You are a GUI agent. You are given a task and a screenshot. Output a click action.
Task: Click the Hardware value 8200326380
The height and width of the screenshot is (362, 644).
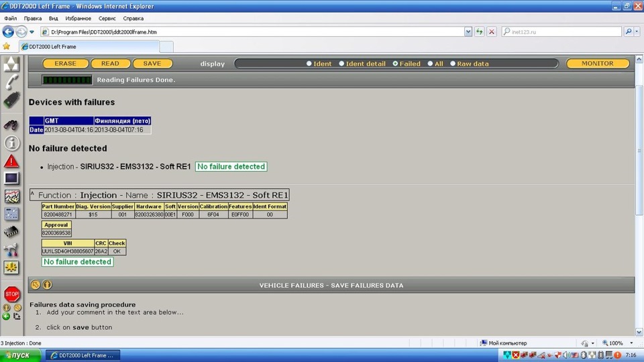(149, 215)
